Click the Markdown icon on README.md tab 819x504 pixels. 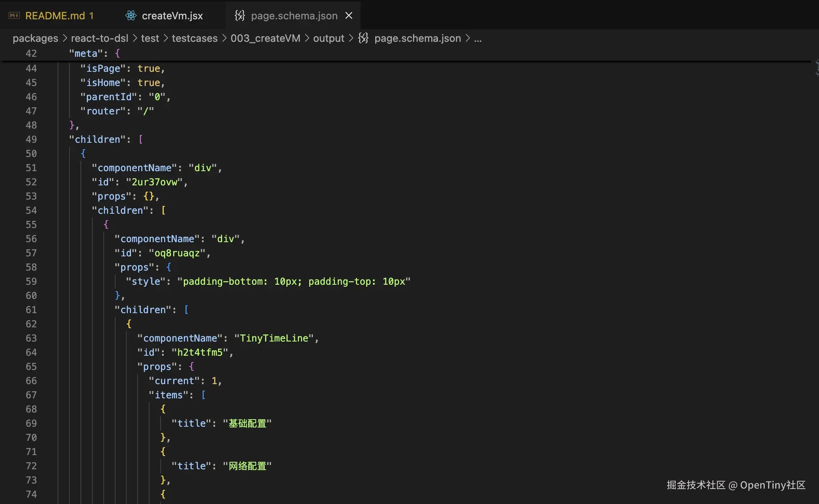[x=14, y=16]
